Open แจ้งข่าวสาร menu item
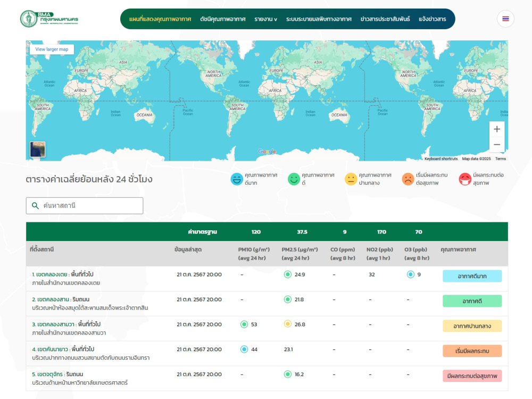The width and height of the screenshot is (532, 399). pos(432,19)
